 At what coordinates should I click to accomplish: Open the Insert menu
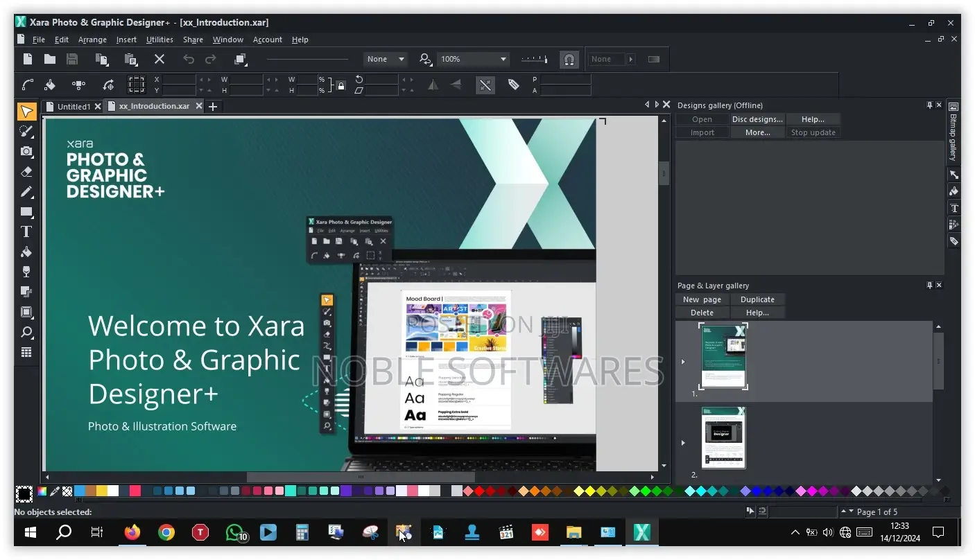click(126, 40)
